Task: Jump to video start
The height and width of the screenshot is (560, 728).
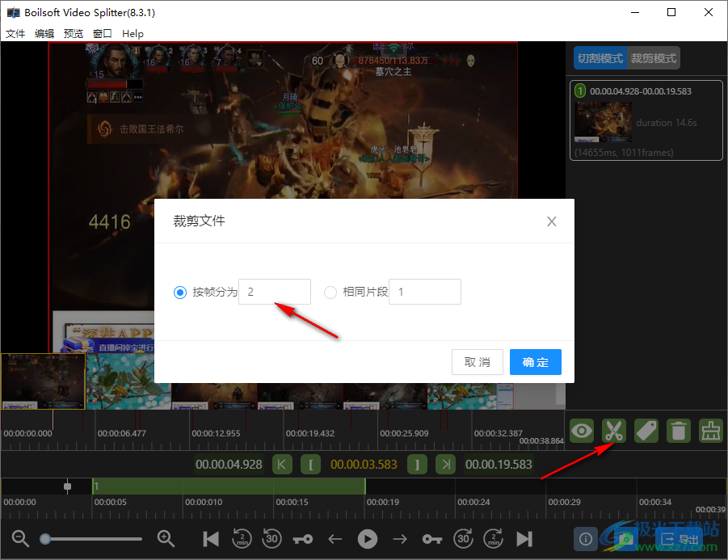Action: point(211,539)
